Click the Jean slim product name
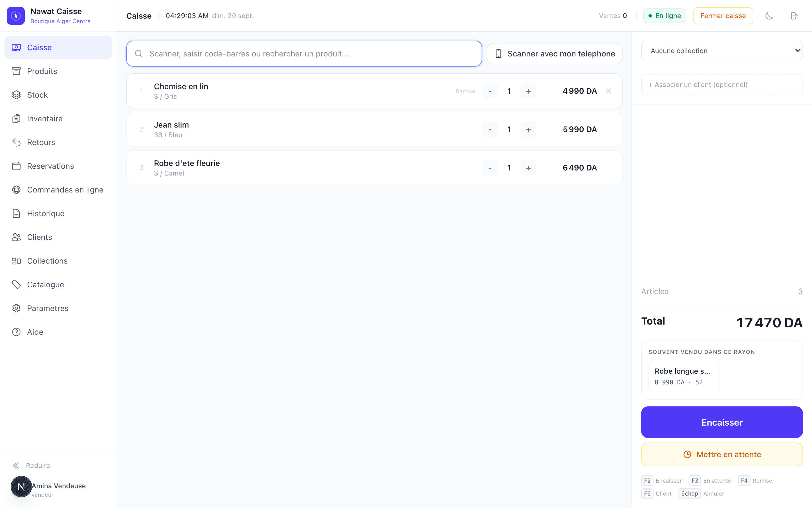Screen dimensions: 812x508 171,125
